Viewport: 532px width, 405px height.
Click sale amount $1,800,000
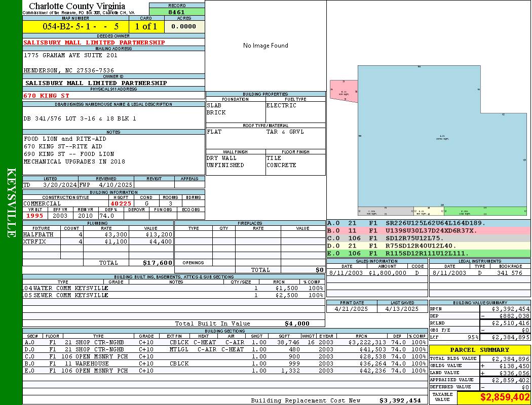pos(387,273)
